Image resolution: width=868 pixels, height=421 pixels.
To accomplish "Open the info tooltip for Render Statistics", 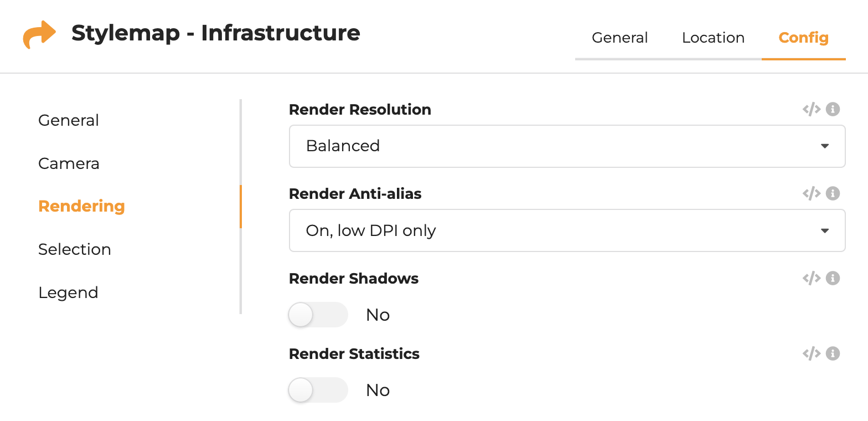I will click(833, 353).
